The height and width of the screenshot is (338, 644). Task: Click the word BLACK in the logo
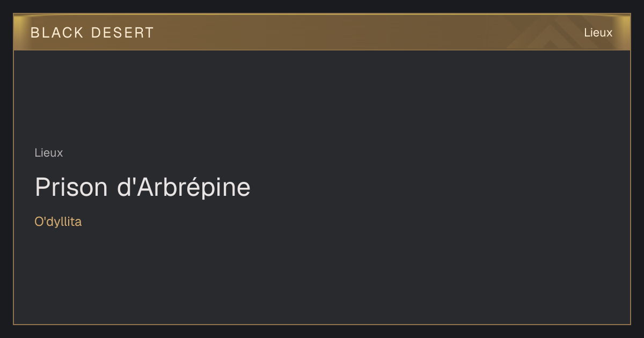click(57, 33)
